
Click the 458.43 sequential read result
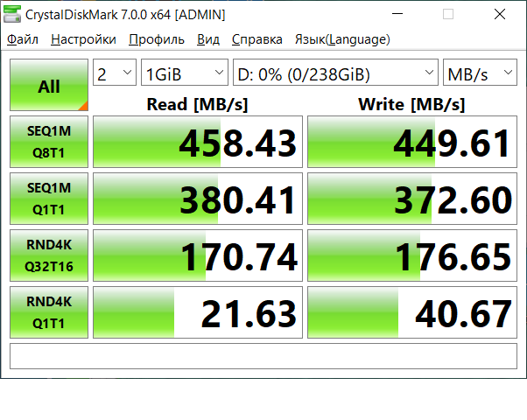click(x=198, y=143)
